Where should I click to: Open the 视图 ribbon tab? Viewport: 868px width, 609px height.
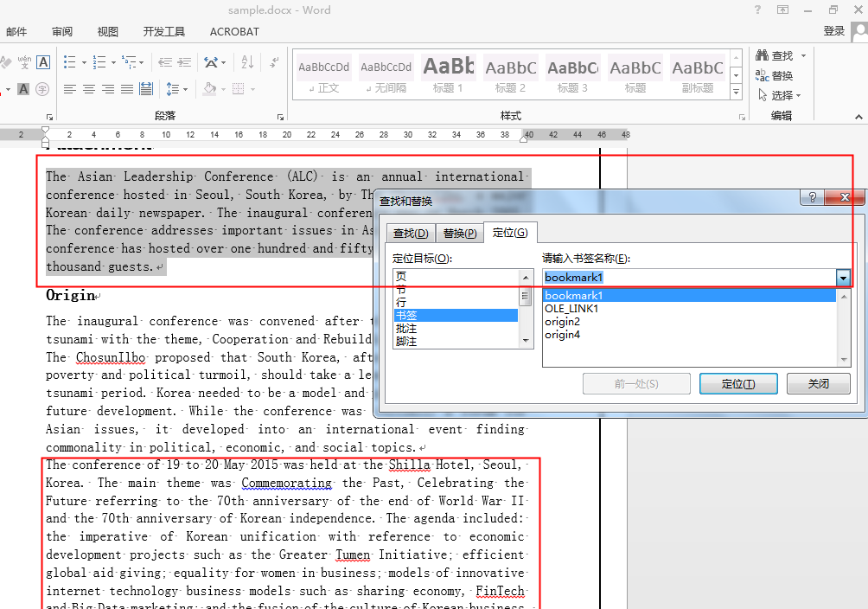pyautogui.click(x=107, y=32)
